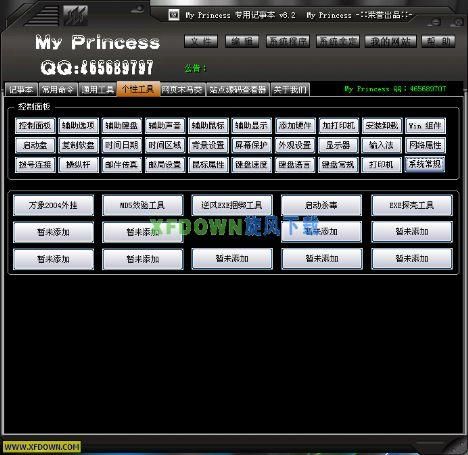
Task: Launch the MD5校验工具 button
Action: click(143, 205)
